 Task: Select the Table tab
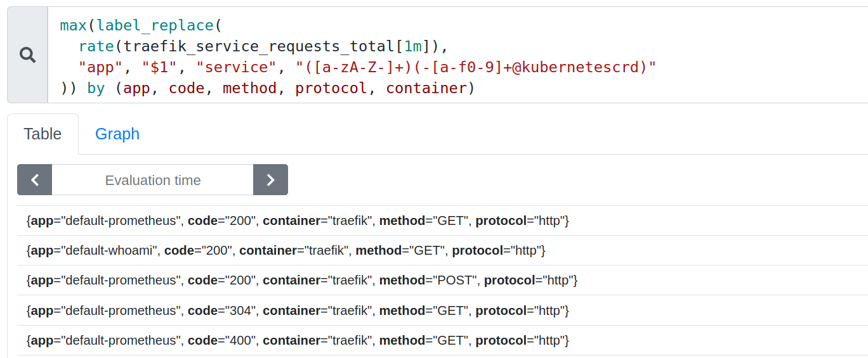click(43, 134)
